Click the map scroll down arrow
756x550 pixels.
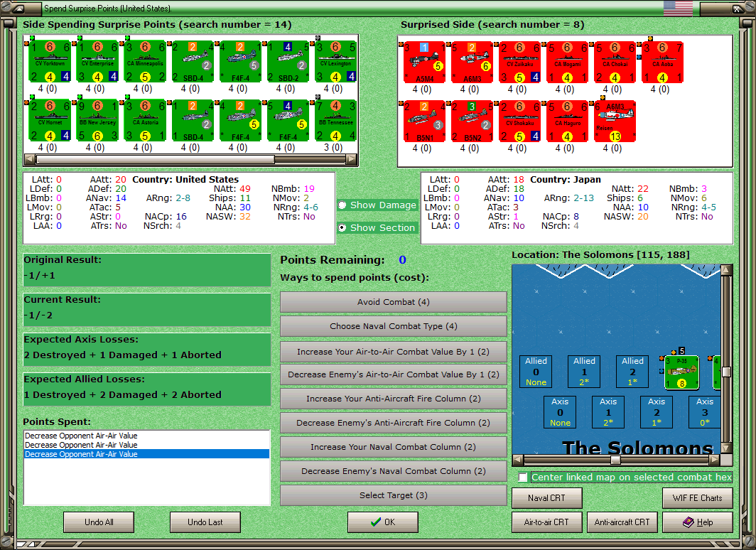point(726,448)
